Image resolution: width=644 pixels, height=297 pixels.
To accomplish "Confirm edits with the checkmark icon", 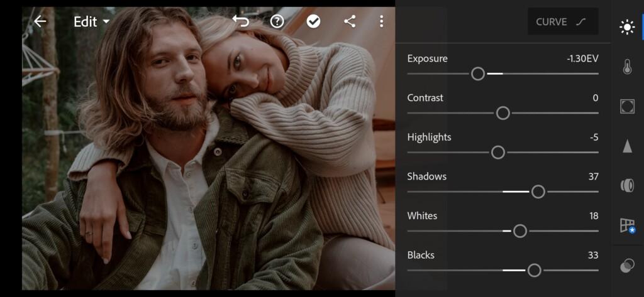I will [x=313, y=21].
